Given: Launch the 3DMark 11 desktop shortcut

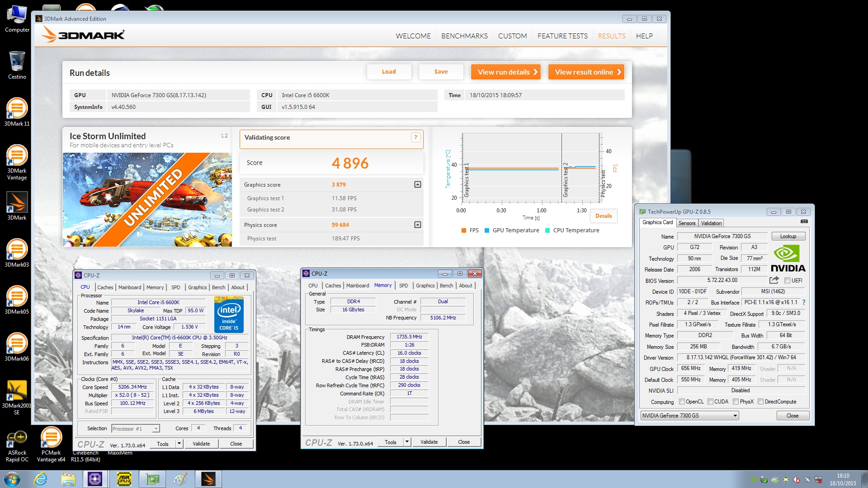Looking at the screenshot, I should click(x=17, y=112).
